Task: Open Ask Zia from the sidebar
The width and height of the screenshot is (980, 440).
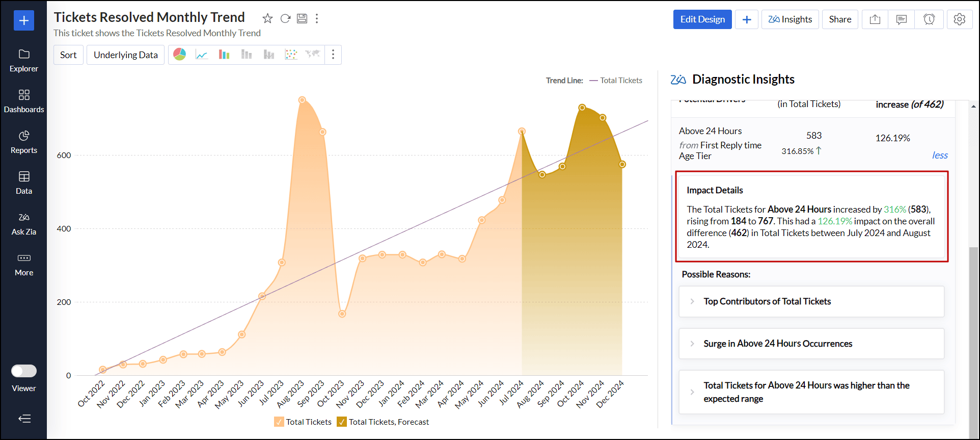Action: 24,223
